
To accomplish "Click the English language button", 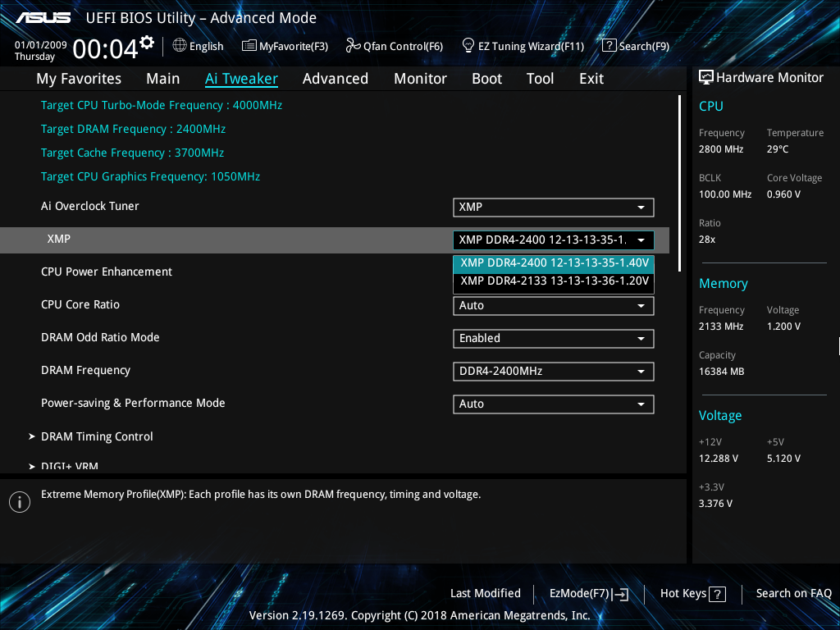I will pyautogui.click(x=199, y=46).
